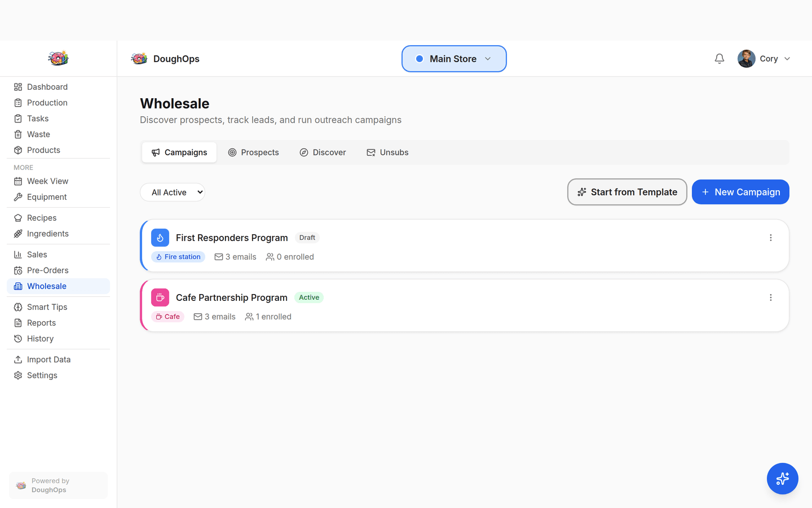812x508 pixels.
Task: Click the notification bell icon
Action: pos(719,58)
